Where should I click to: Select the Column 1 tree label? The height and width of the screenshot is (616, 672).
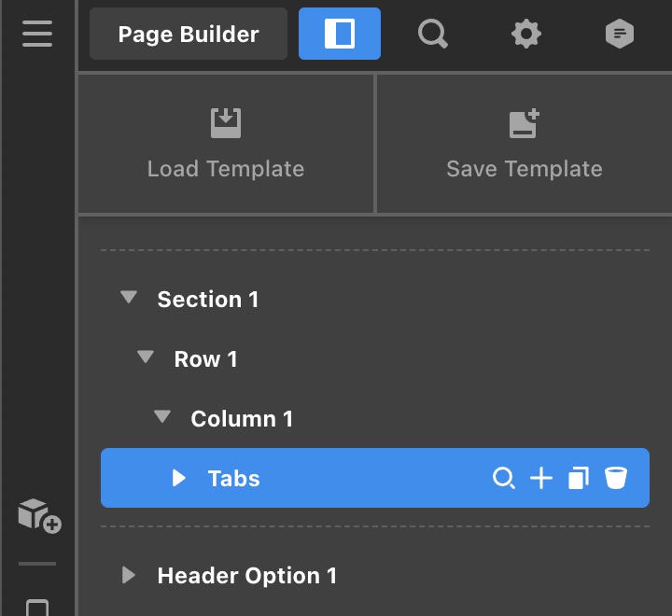tap(242, 418)
